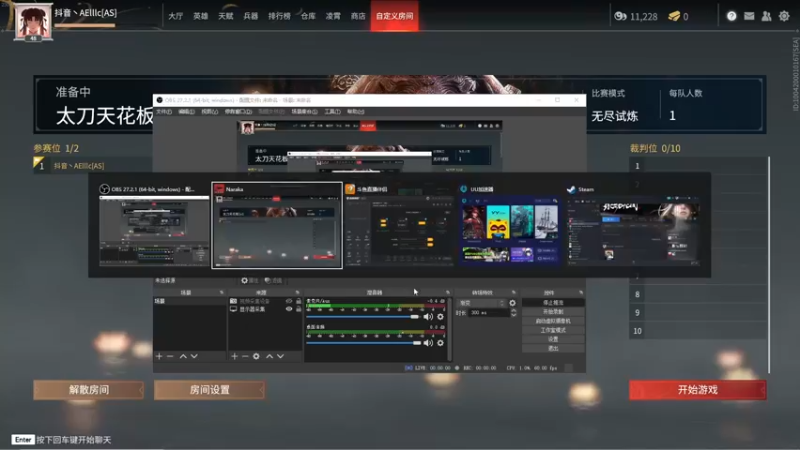Move scene up arrow in OBS scenes panel

point(183,356)
